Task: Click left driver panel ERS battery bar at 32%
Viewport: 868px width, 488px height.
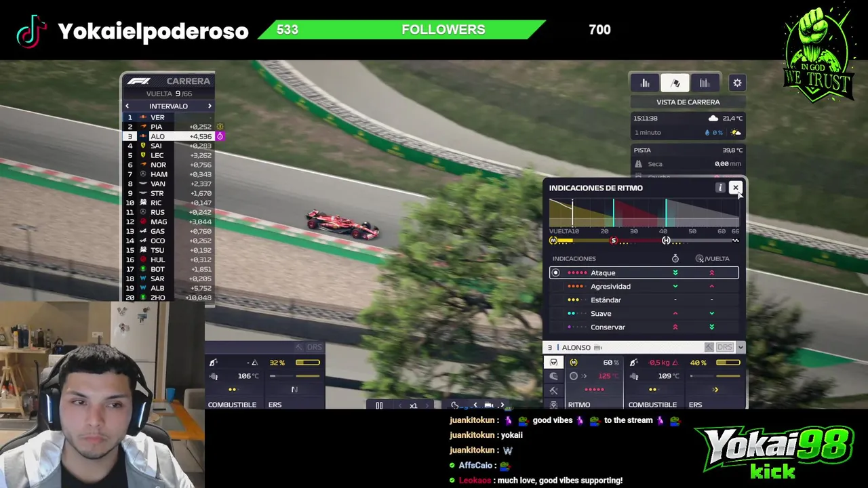Action: 307,363
